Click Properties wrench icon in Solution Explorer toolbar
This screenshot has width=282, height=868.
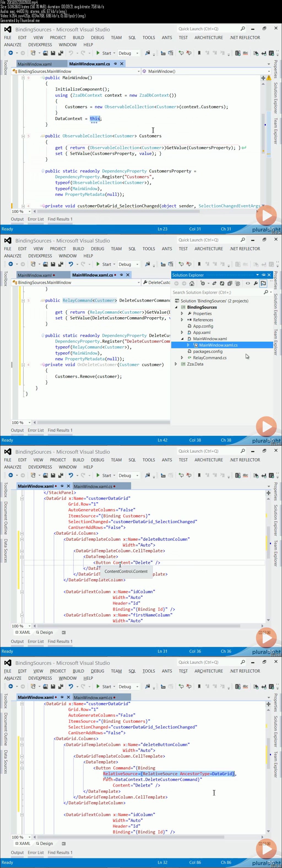coord(256,283)
